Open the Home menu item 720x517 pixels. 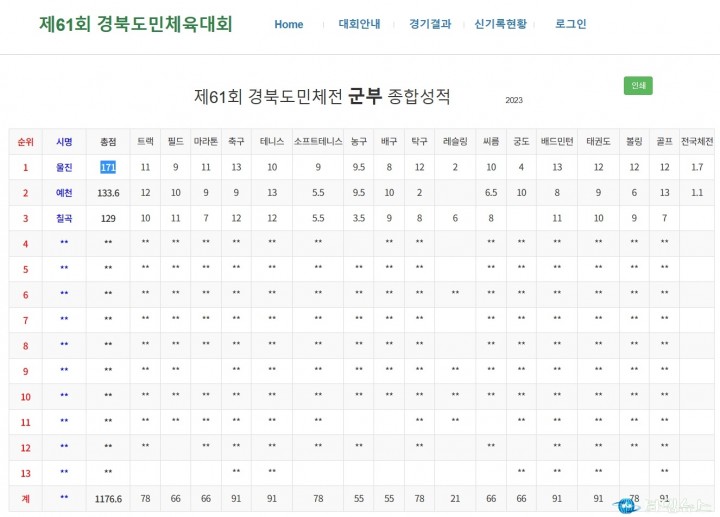point(288,24)
